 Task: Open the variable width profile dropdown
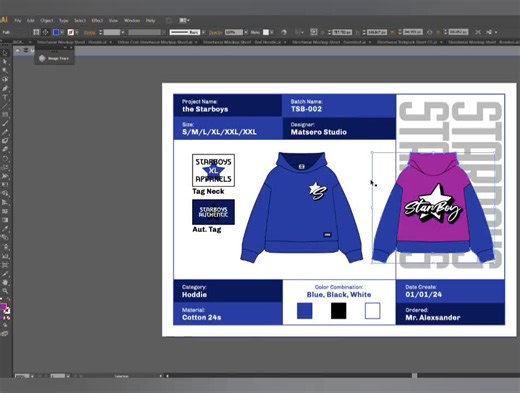click(163, 32)
